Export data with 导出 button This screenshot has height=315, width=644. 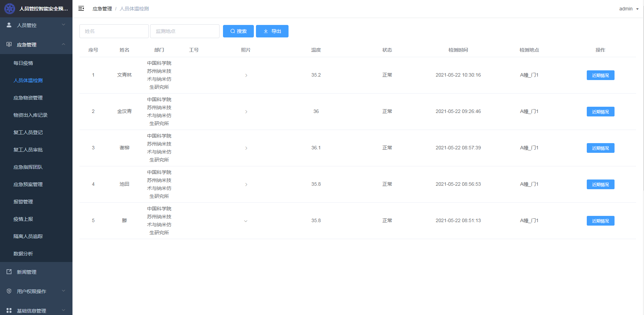pos(272,31)
